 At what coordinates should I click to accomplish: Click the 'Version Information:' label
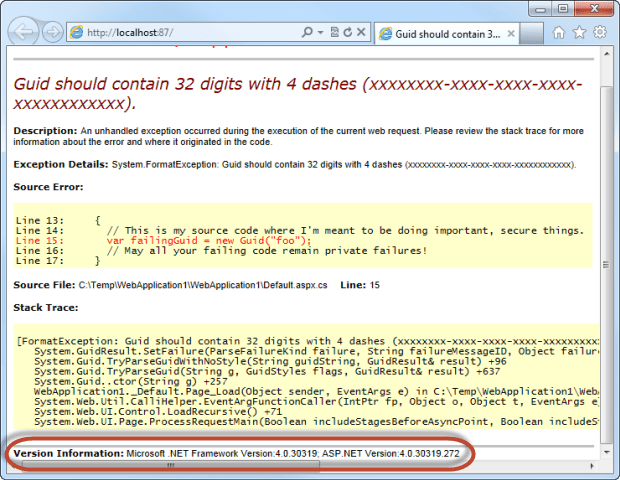68,454
